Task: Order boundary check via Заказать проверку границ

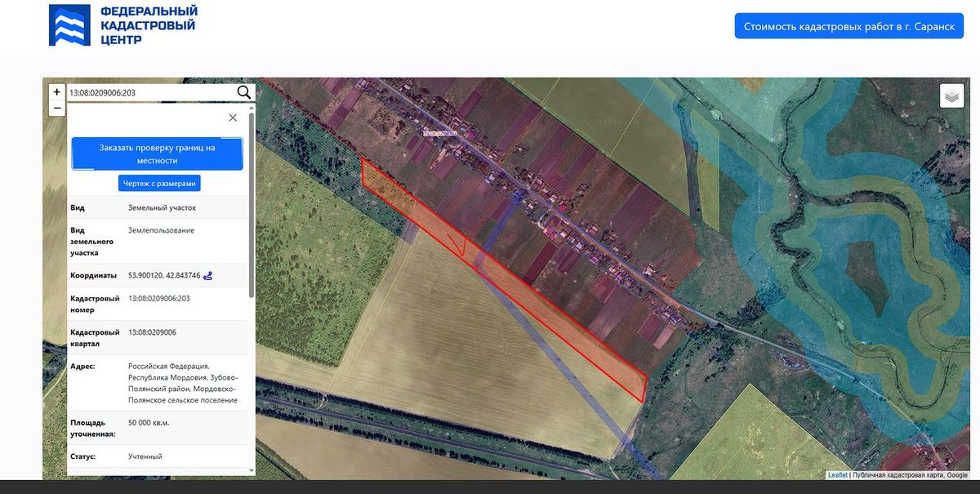Action: (x=158, y=154)
